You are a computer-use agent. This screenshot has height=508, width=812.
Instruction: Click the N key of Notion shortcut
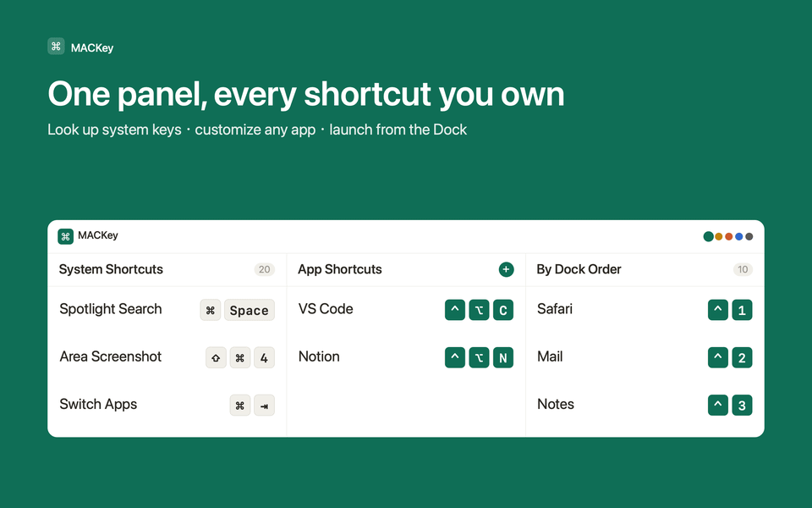pyautogui.click(x=502, y=357)
